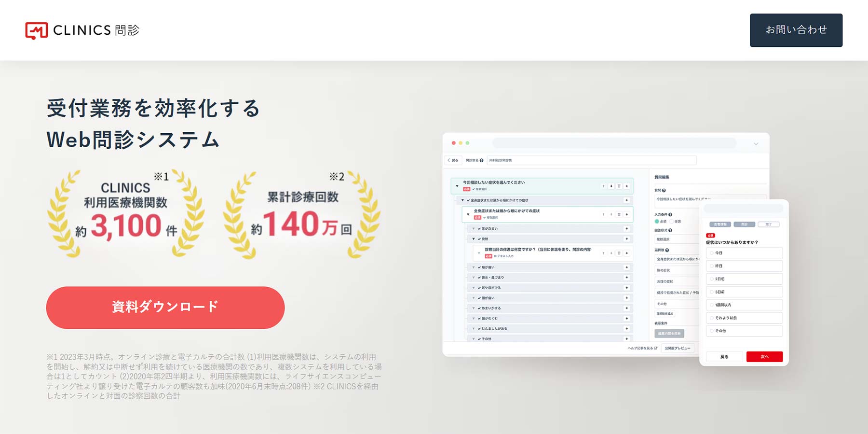Screen dimensions: 868x434
Task: Click trash icon on bold 全身症状 question card
Action: [x=619, y=214]
